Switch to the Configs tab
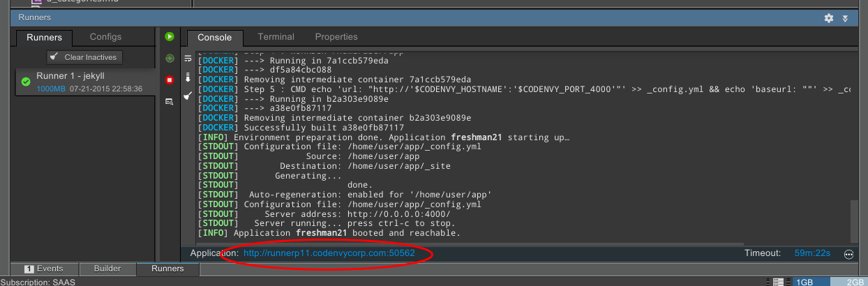868x286 pixels. 105,37
